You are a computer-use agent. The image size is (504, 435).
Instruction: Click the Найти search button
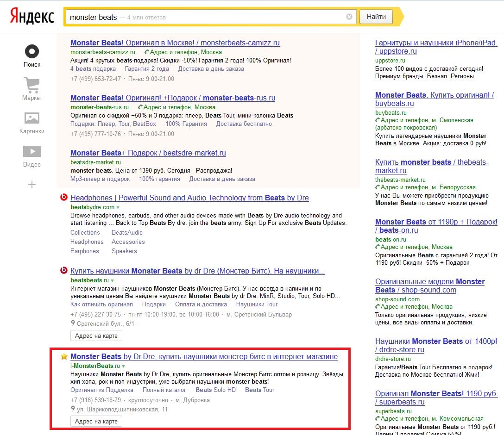click(x=376, y=17)
